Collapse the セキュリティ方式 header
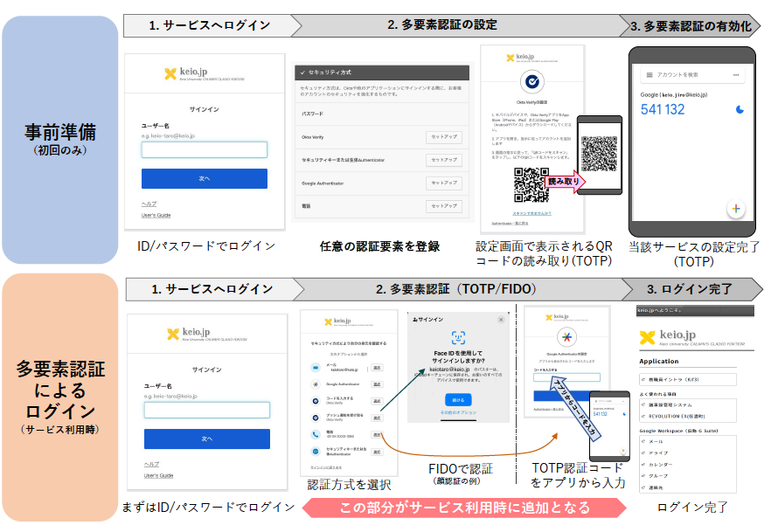 [x=302, y=73]
